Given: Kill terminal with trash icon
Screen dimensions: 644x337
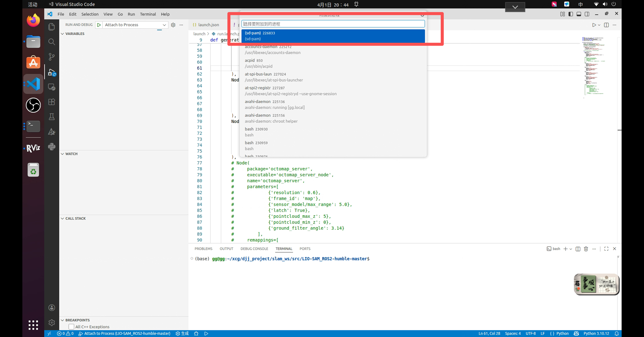Looking at the screenshot, I should pyautogui.click(x=586, y=249).
